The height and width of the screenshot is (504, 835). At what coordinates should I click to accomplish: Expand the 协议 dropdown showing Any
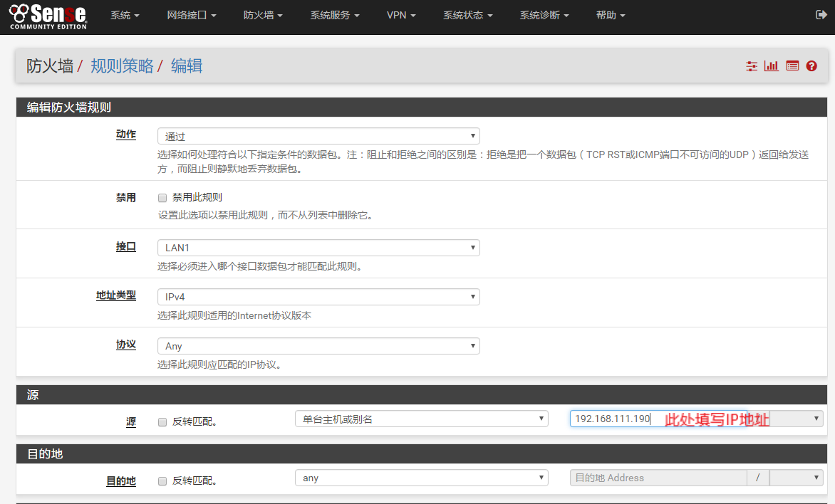coord(318,346)
